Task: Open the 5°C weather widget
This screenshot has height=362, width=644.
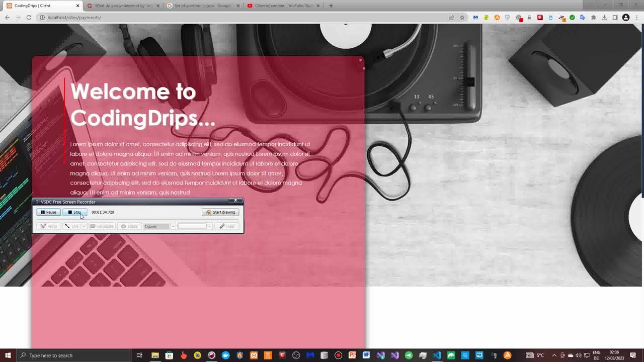Action: (536, 355)
